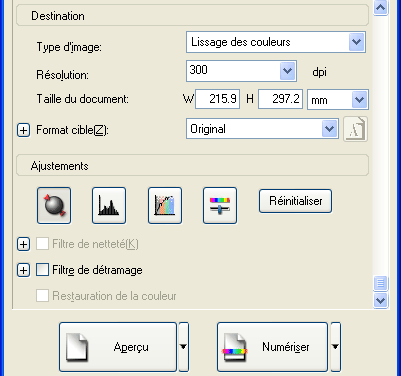Image resolution: width=401 pixels, height=376 pixels.
Task: Open the mm units dropdown
Action: click(x=359, y=99)
